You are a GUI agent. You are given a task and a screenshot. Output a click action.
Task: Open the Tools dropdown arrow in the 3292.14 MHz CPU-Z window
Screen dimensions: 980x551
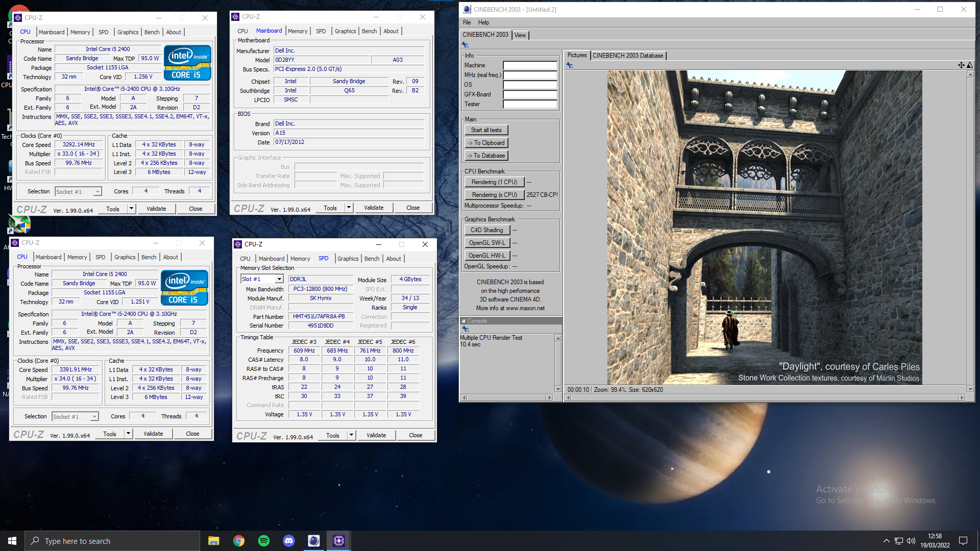(132, 209)
